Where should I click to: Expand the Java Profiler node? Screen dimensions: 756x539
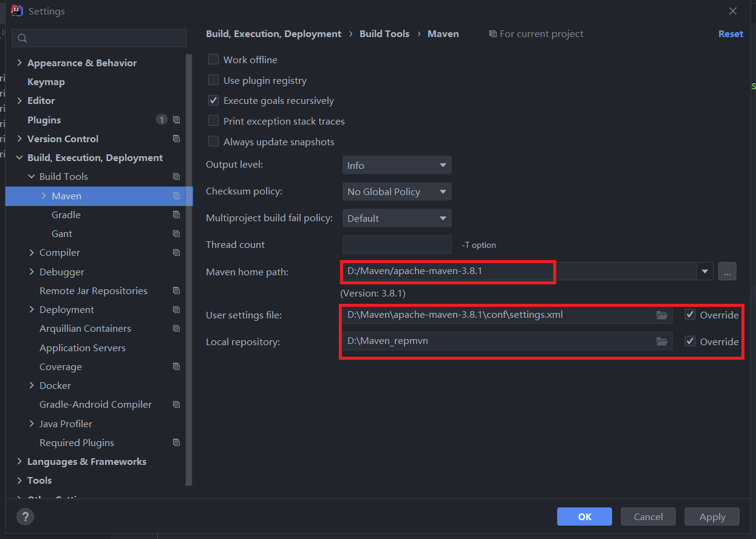[32, 424]
